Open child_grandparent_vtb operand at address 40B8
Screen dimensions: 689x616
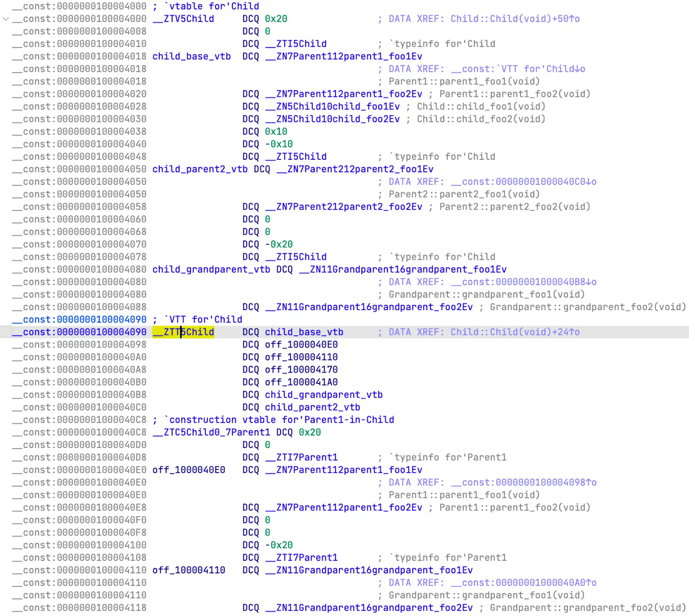click(323, 395)
